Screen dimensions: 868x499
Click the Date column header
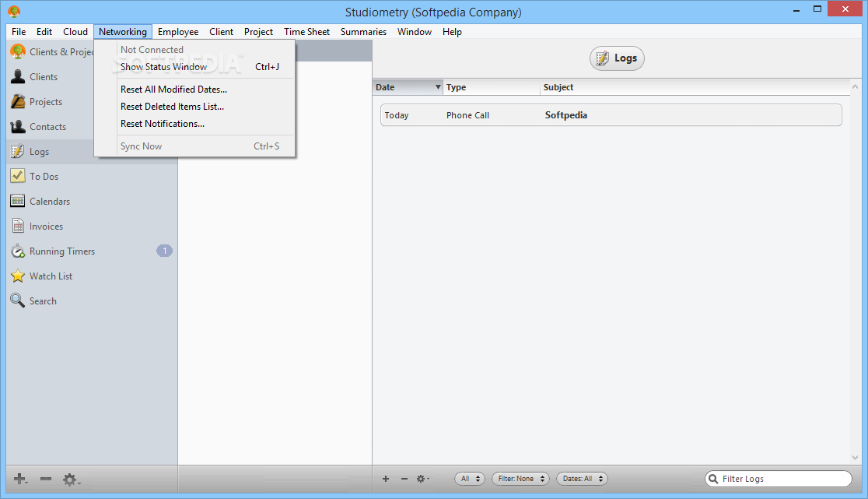tap(408, 87)
